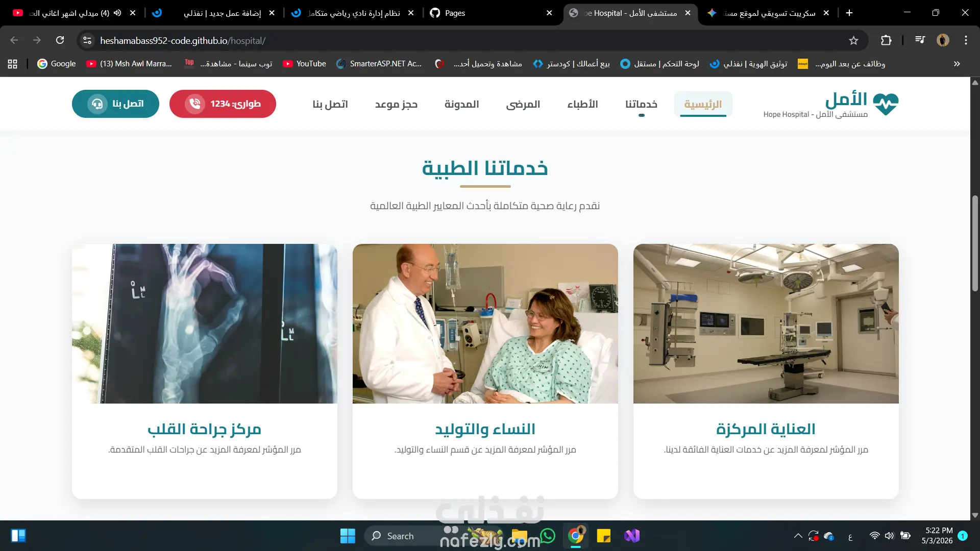Open the توب سينما bookmark
The height and width of the screenshot is (551, 980).
(229, 64)
